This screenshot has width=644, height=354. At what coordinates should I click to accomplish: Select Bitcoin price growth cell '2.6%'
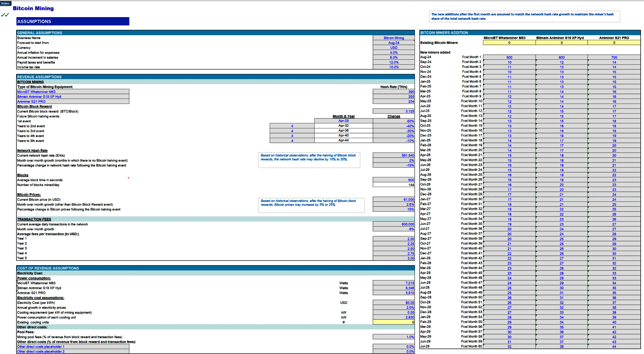coord(394,204)
